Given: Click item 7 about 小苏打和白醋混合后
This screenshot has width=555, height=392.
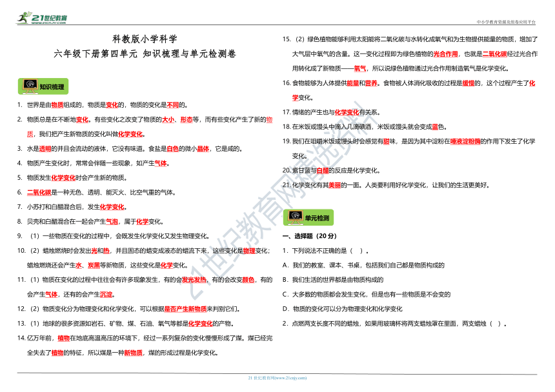Looking at the screenshot, I should pyautogui.click(x=72, y=207).
